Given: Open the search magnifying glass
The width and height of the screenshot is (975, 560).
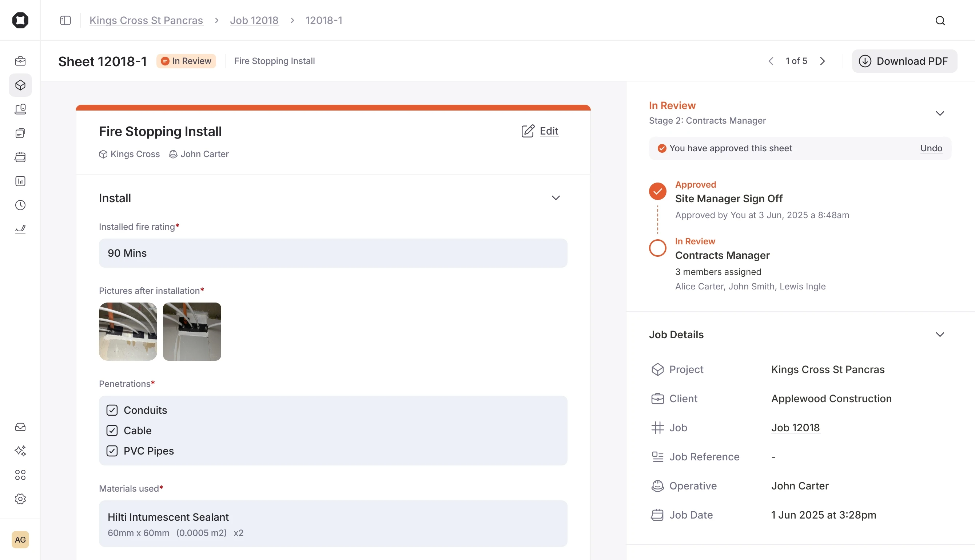Looking at the screenshot, I should pyautogui.click(x=940, y=20).
